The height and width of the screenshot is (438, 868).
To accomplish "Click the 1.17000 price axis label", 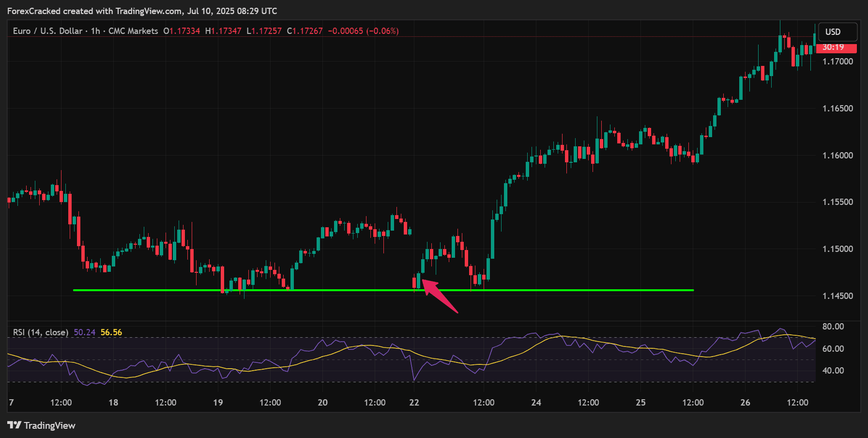I will pos(838,62).
